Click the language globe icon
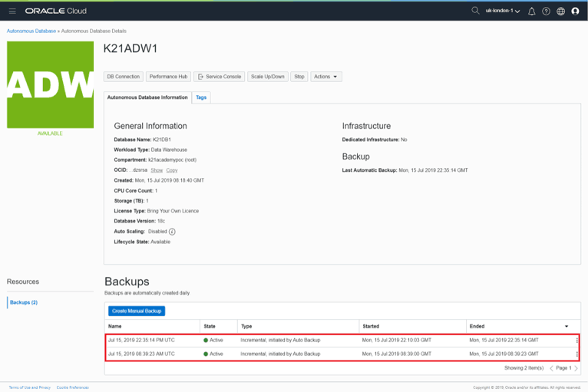 tap(560, 12)
